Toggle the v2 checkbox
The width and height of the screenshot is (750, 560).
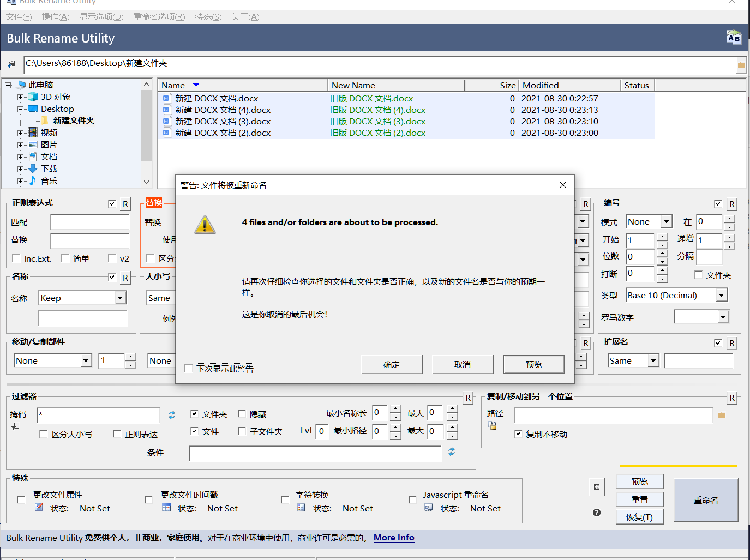click(x=112, y=258)
